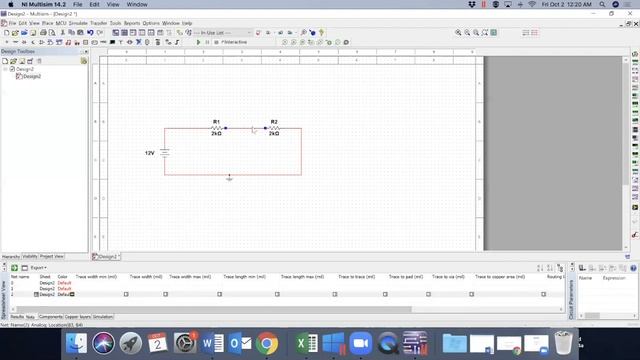
Task: Zoom in using the magnifier plus icon
Action: 458,33
